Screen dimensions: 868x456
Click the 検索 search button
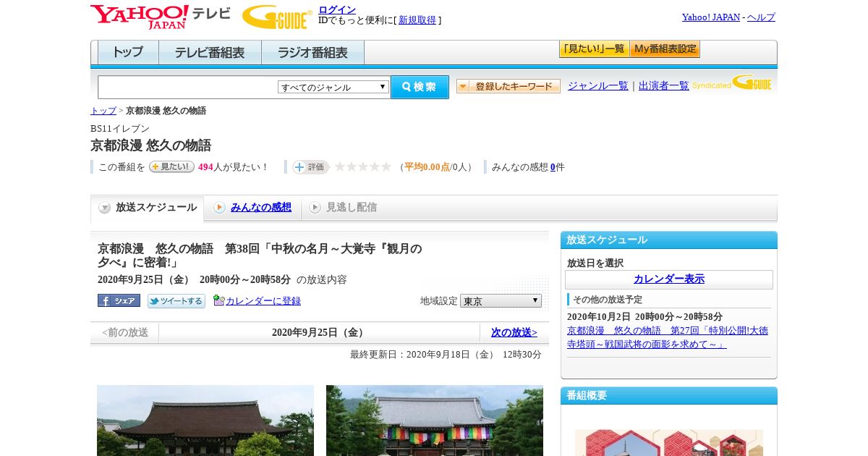pyautogui.click(x=420, y=87)
